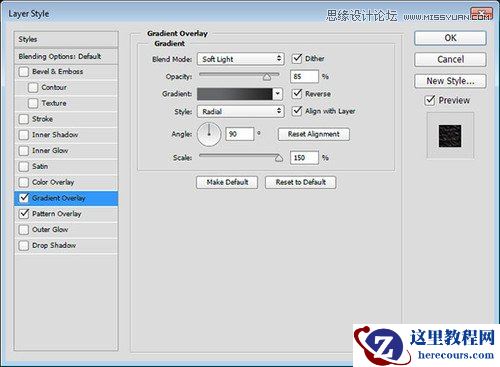Select the Pattern Overlay label
This screenshot has width=500, height=367.
57,214
